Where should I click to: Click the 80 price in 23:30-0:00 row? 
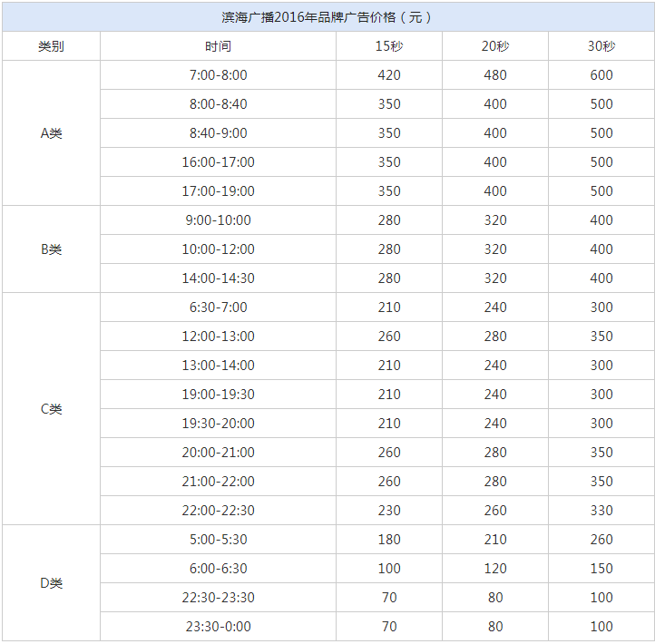[x=495, y=627]
